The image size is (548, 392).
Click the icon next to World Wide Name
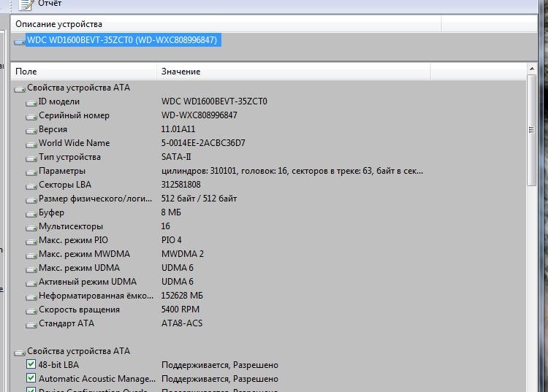[31, 144]
